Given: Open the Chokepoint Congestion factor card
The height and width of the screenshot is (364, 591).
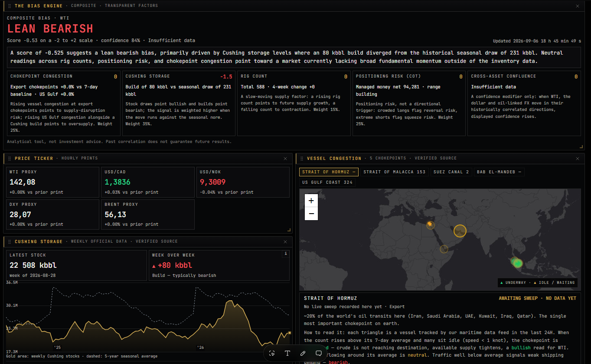Looking at the screenshot, I should click(x=64, y=104).
